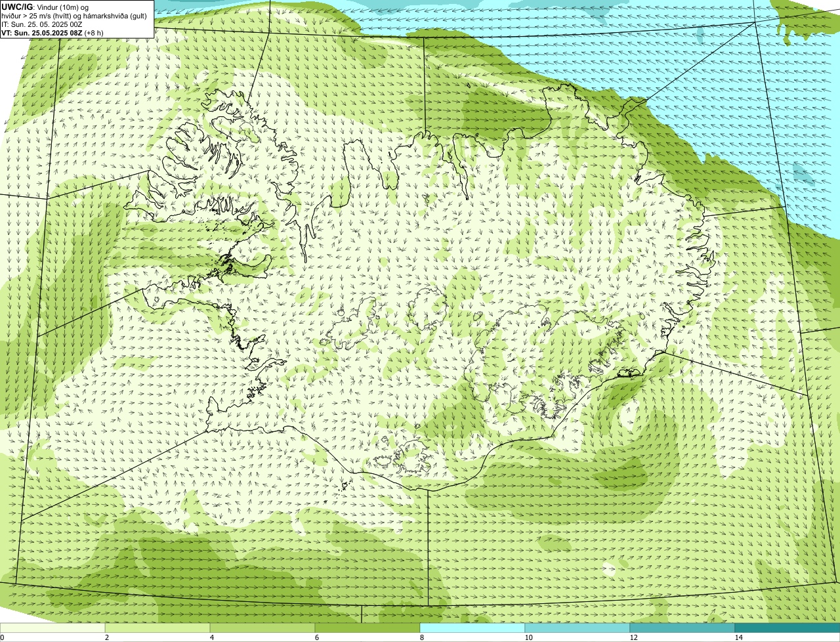The height and width of the screenshot is (642, 840).
Task: Click the 8–10 m/s light cyan legend swatch
Action: point(472,628)
